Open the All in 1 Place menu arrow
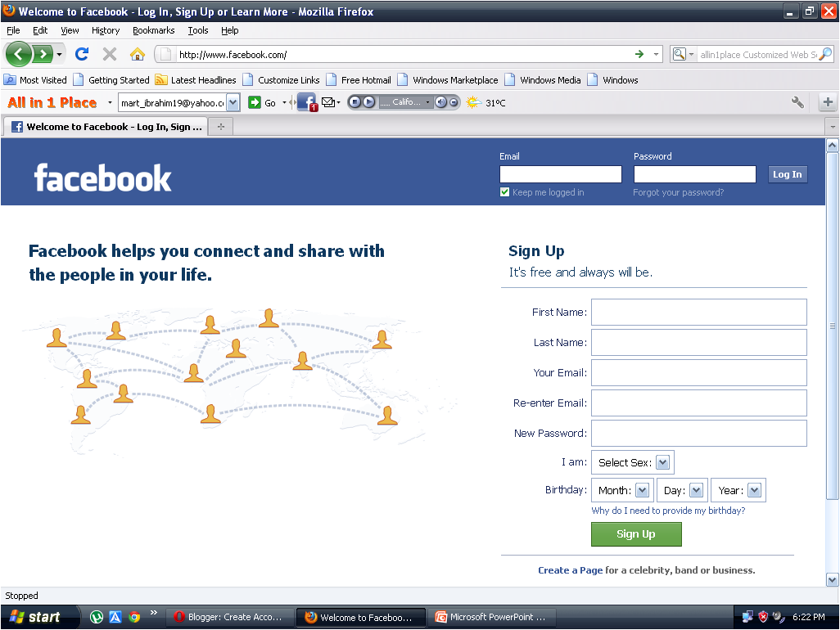840x630 pixels. [x=110, y=103]
